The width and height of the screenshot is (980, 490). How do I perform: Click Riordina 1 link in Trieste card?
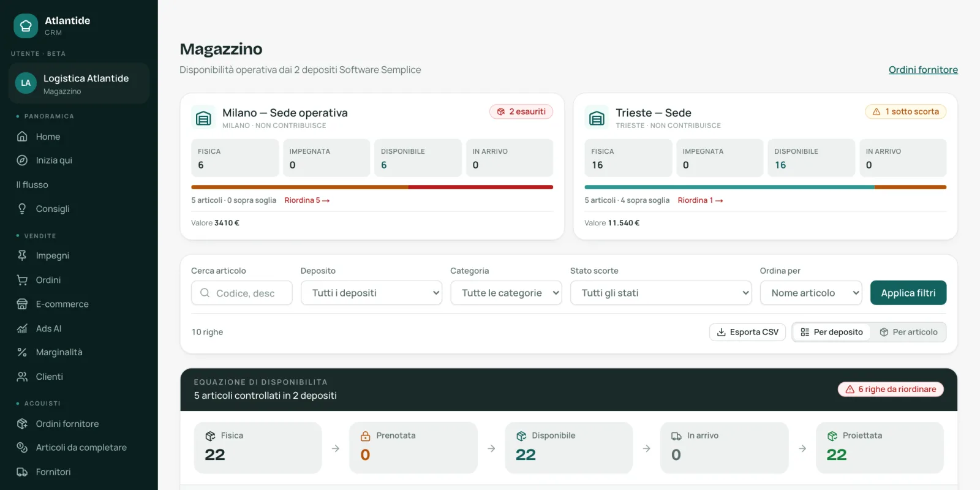click(x=700, y=200)
